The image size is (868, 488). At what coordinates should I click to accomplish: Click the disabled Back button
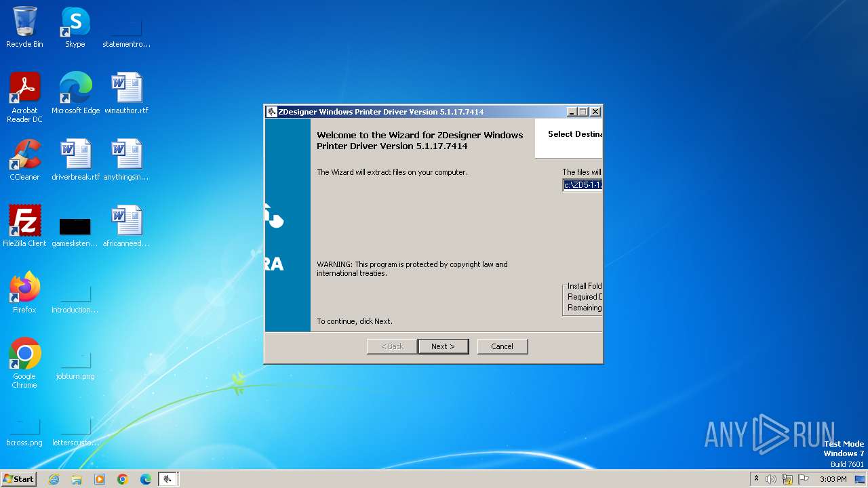point(392,346)
